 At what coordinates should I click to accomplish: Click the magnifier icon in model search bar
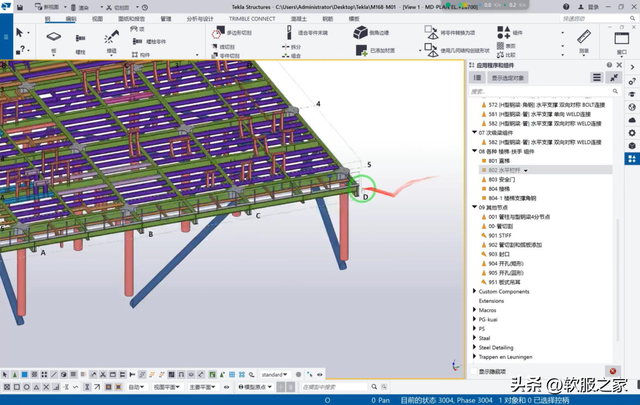click(x=374, y=387)
